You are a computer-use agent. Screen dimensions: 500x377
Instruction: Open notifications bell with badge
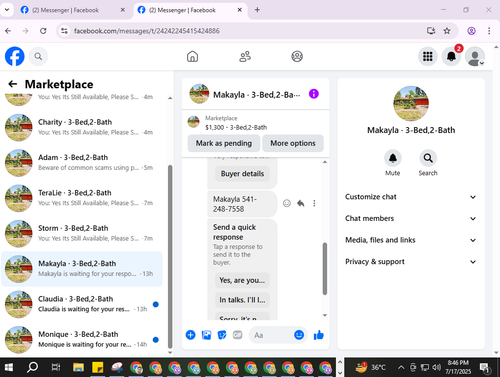pos(451,56)
